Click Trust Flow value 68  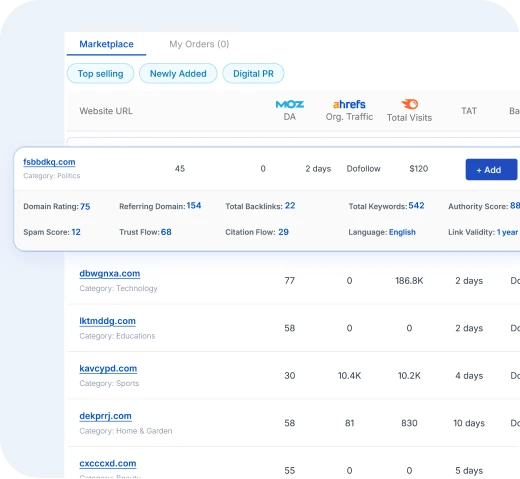(x=166, y=232)
